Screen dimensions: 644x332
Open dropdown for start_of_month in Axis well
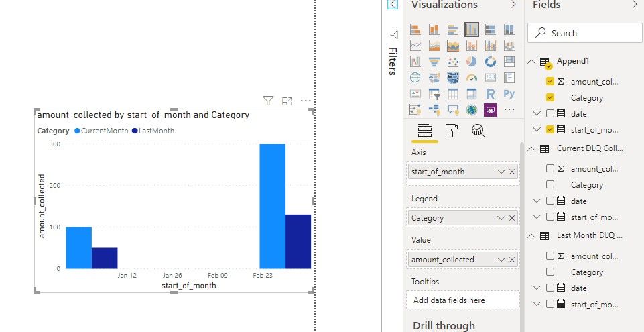(501, 172)
